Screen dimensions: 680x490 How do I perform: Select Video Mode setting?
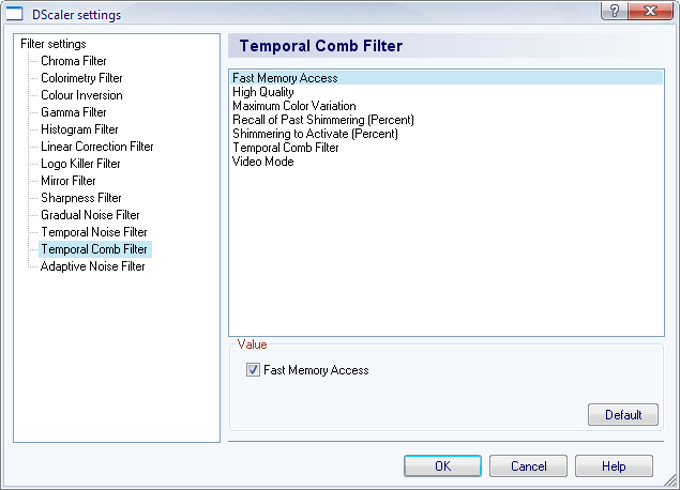click(x=446, y=161)
